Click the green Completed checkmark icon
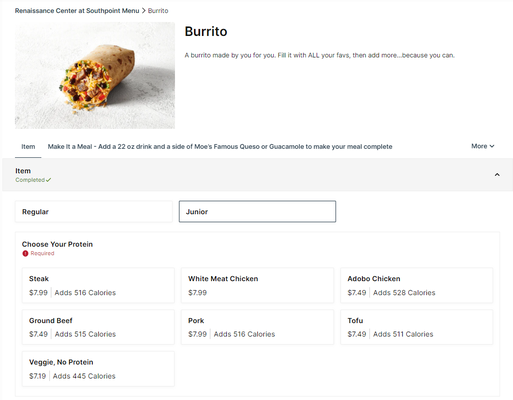 tap(49, 180)
